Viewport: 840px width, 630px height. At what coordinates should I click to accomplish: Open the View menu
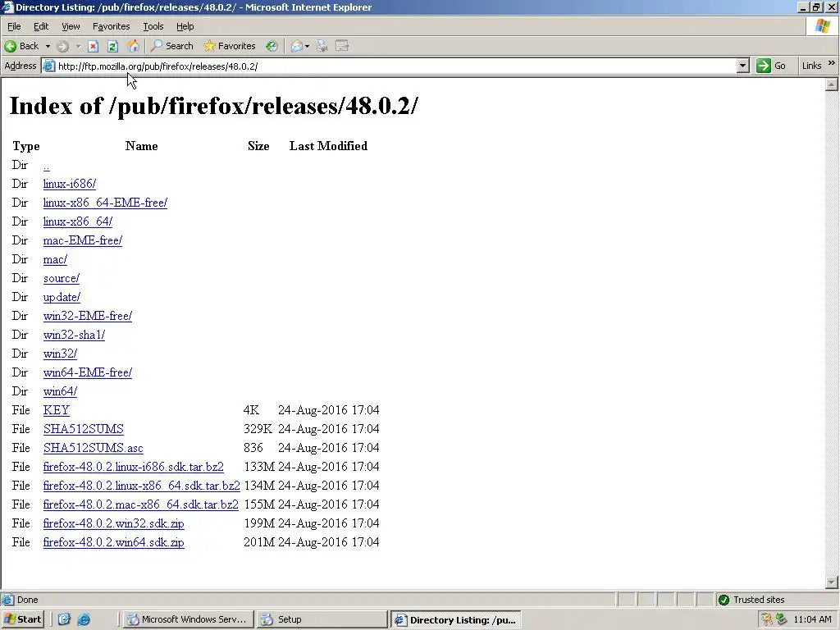pos(71,26)
